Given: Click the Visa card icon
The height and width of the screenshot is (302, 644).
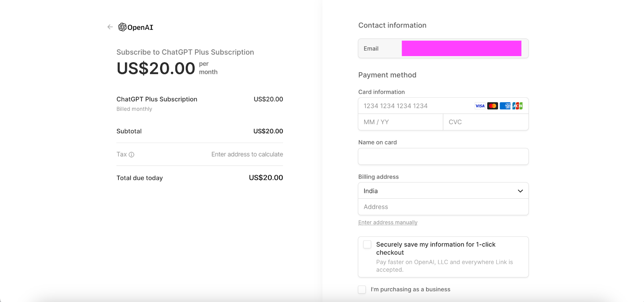Looking at the screenshot, I should [x=480, y=106].
